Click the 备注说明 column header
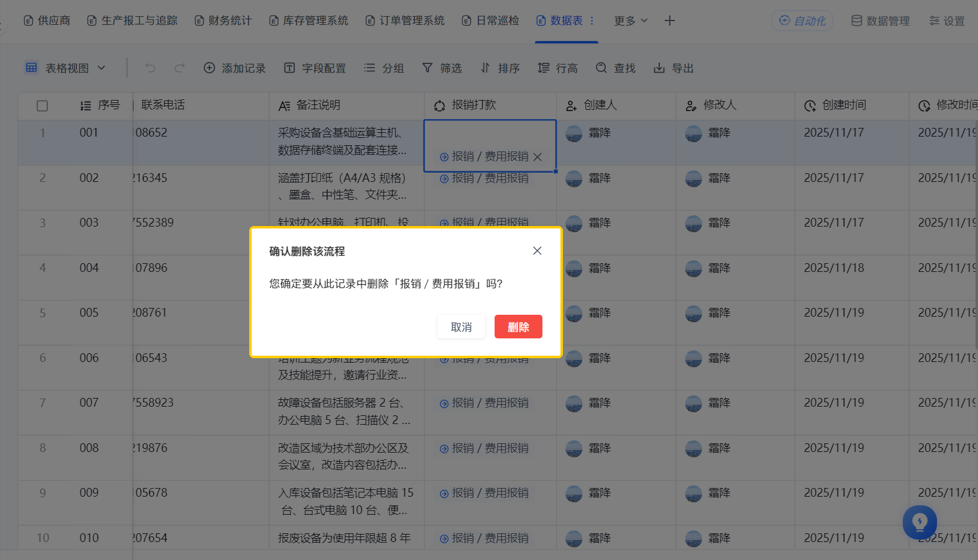This screenshot has width=978, height=560. (x=347, y=106)
